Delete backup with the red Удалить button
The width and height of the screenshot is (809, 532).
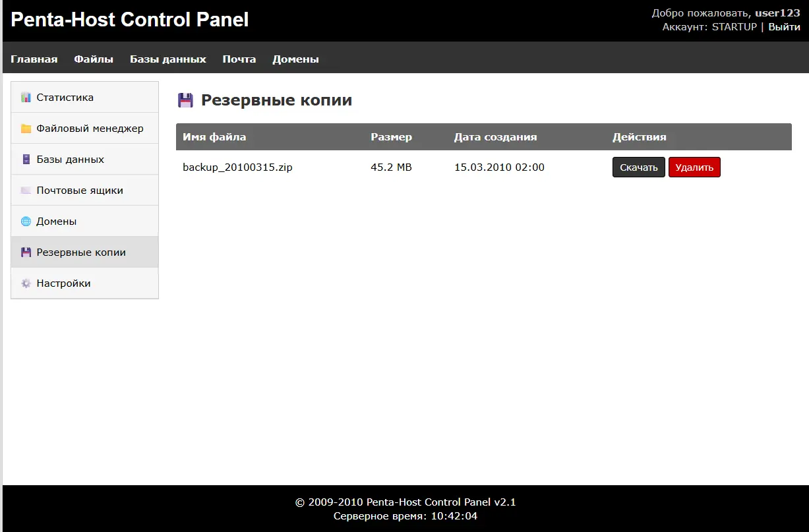pos(694,167)
